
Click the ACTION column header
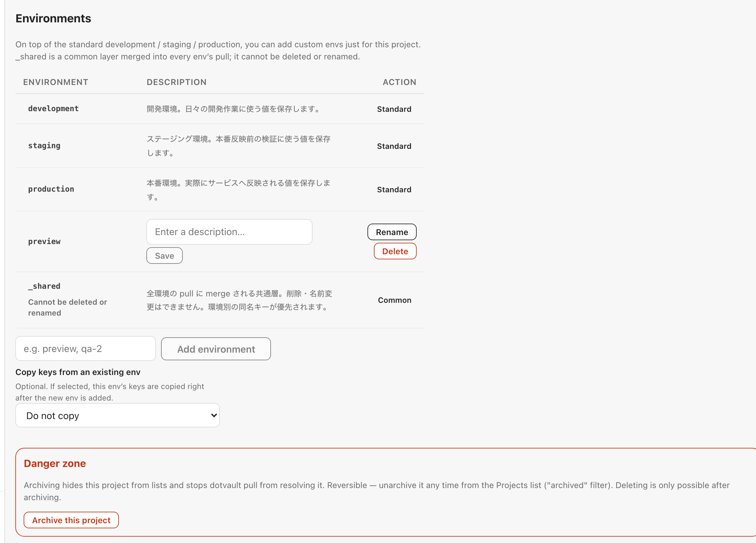[399, 82]
